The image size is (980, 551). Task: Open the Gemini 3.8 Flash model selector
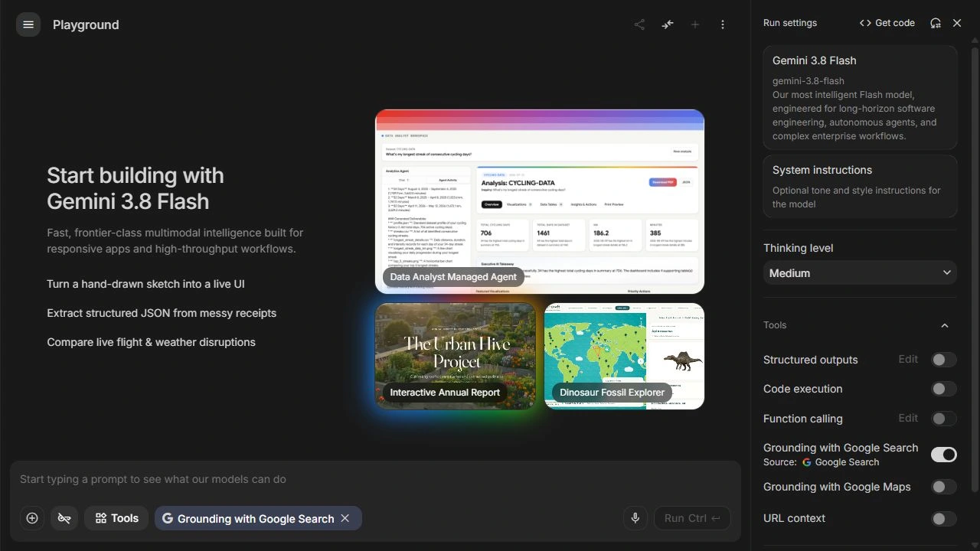click(x=860, y=98)
